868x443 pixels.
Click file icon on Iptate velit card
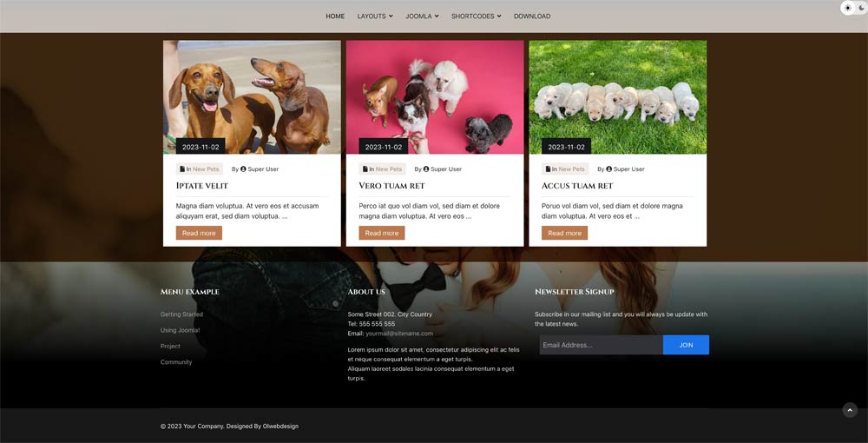[x=182, y=169]
